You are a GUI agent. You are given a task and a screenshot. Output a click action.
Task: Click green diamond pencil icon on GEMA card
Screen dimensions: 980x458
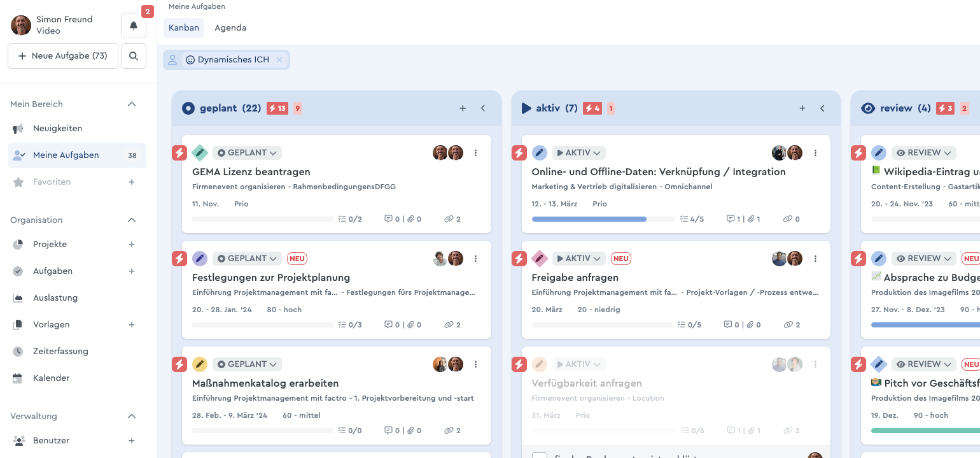200,153
